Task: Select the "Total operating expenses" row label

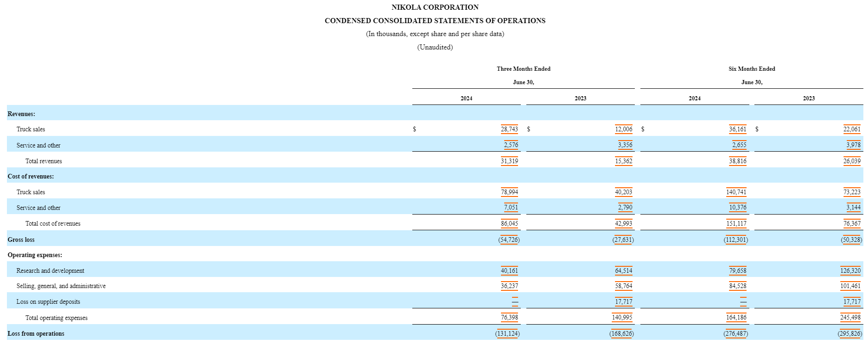Action: coord(56,318)
